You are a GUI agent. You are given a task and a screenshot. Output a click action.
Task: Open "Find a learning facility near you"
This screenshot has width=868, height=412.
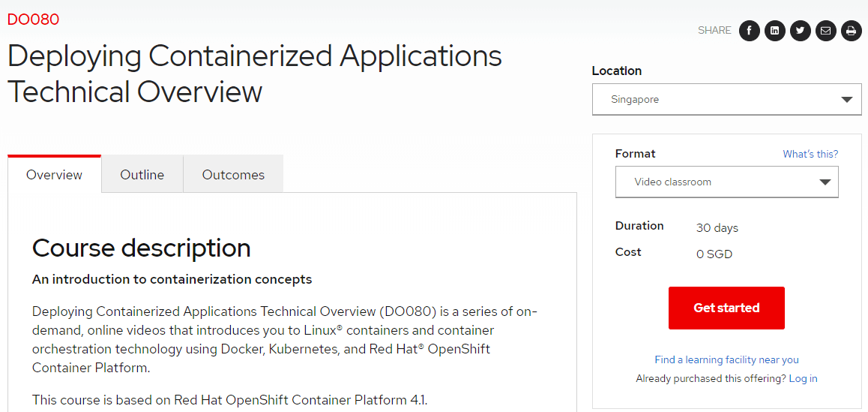coord(726,359)
